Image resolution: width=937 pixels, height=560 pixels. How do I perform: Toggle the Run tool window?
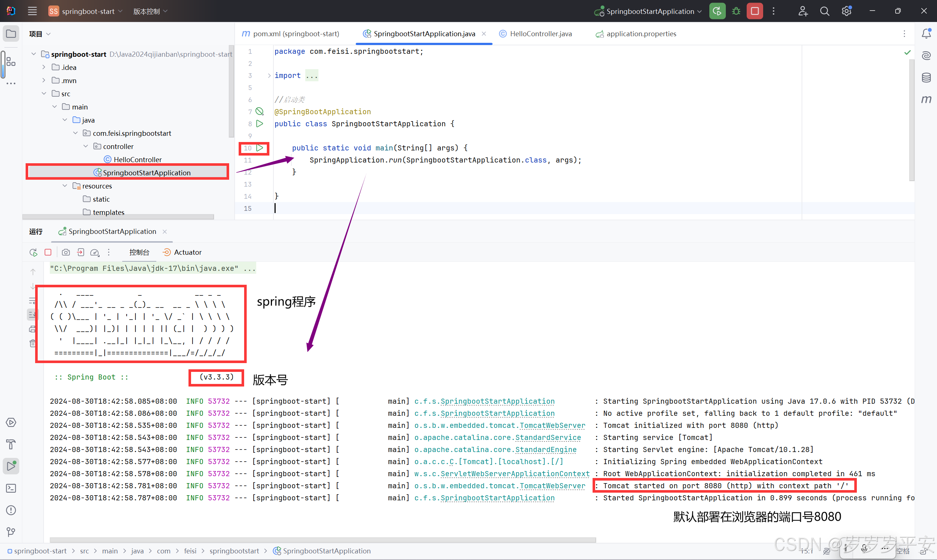(x=11, y=466)
